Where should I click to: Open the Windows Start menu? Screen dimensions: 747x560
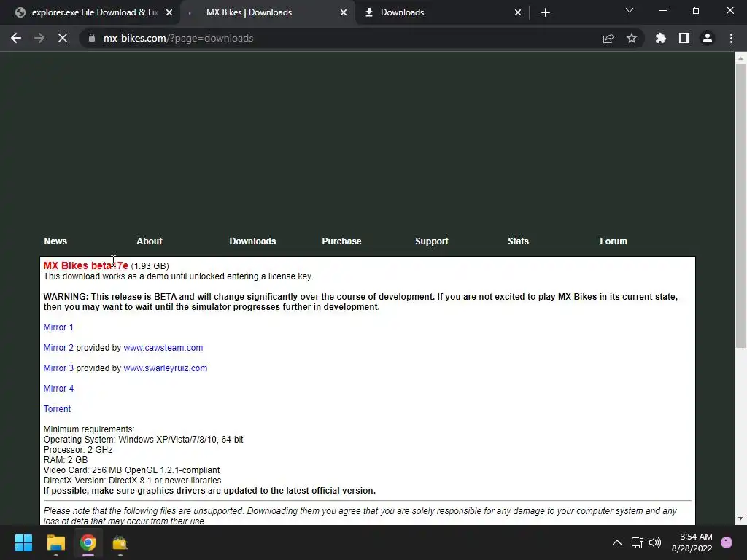click(x=23, y=542)
